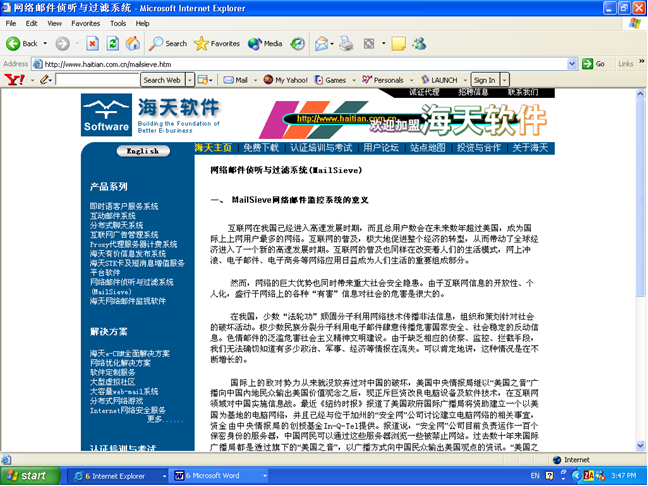Click the ZA ZoneAlarm tray icon
The image size is (648, 486).
(x=588, y=476)
